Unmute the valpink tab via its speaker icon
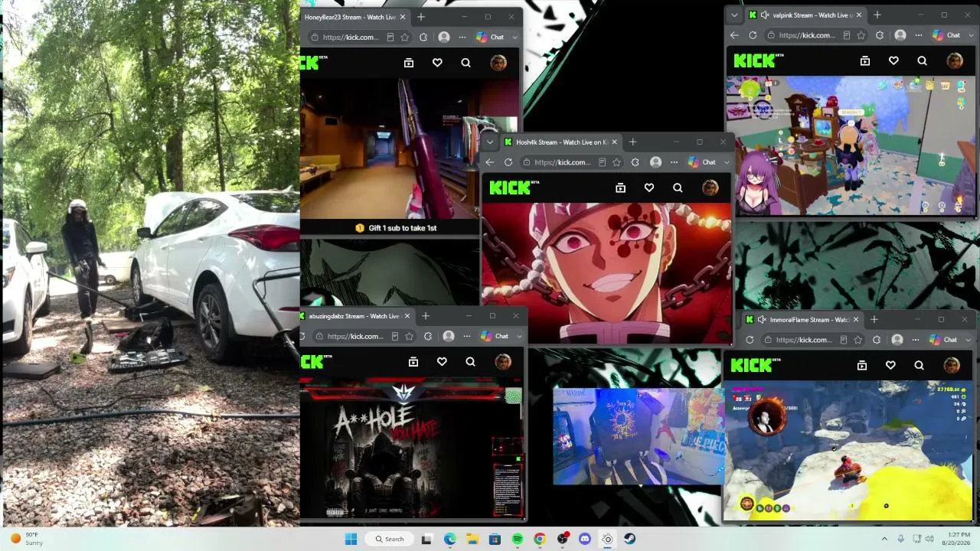Viewport: 980px width, 551px height. [x=764, y=15]
